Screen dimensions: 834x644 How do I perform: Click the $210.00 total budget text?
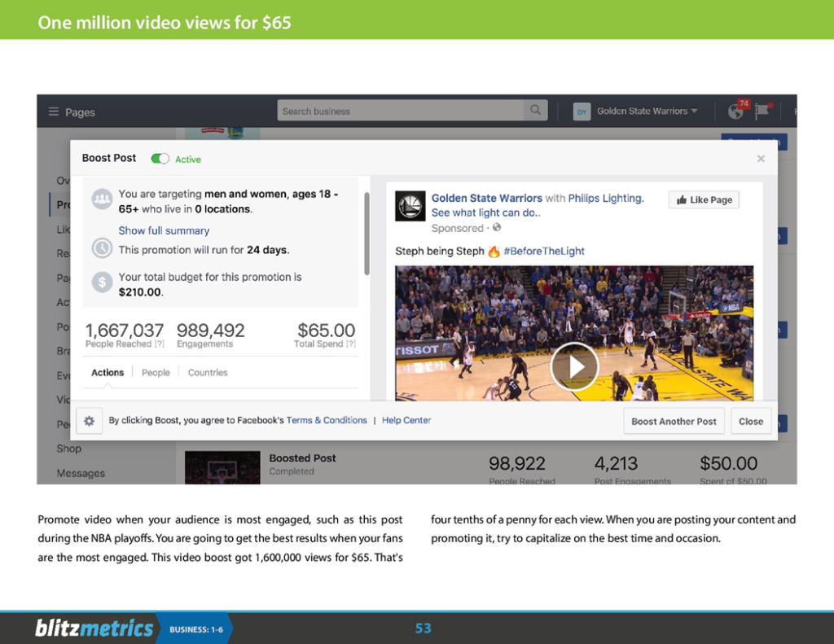(x=140, y=292)
